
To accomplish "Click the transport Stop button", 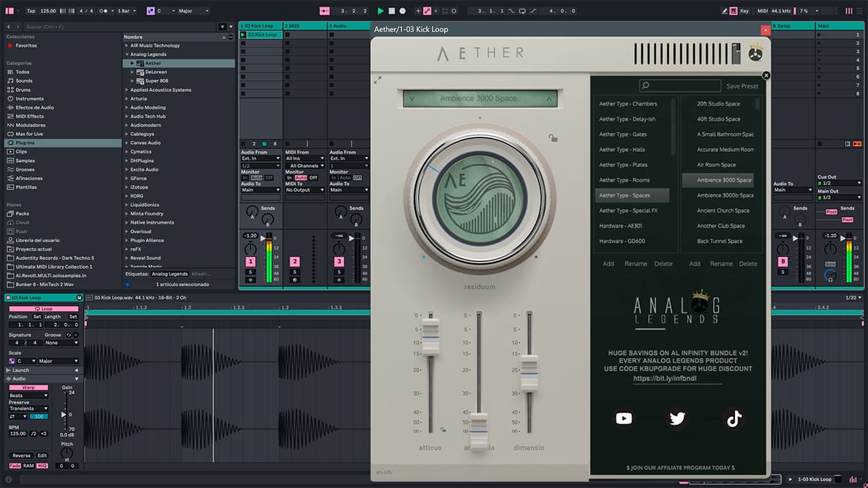I will pyautogui.click(x=391, y=11).
